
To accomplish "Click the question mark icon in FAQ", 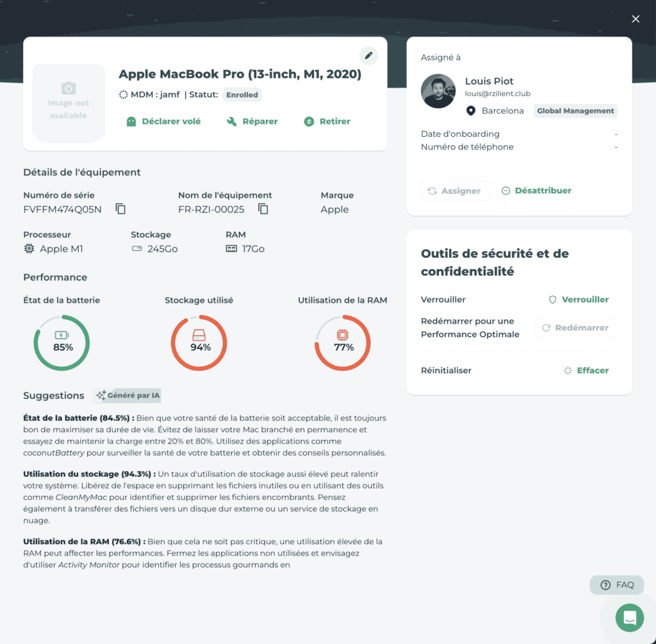I will (x=605, y=585).
